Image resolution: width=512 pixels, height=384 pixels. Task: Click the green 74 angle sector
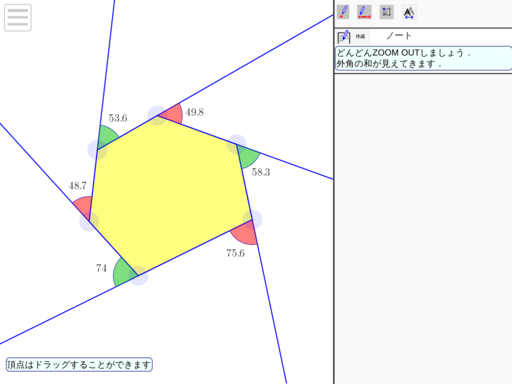[x=123, y=273]
